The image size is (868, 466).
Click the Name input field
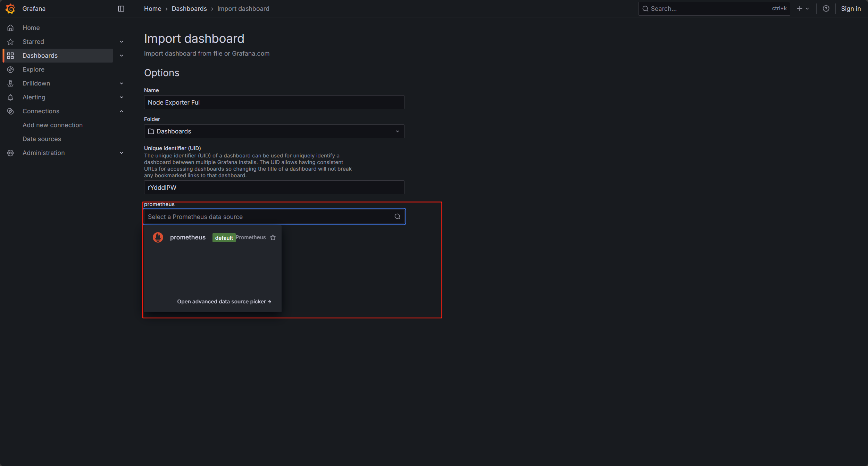click(x=274, y=102)
